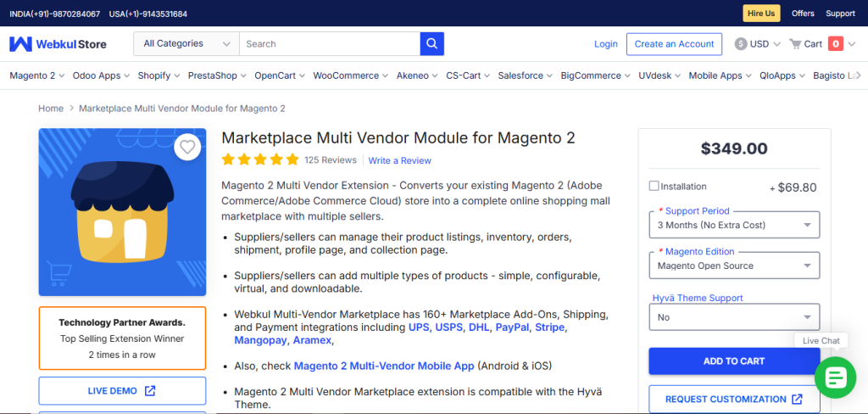The image size is (868, 414).
Task: Open the CS-Cart menu
Action: coord(468,76)
